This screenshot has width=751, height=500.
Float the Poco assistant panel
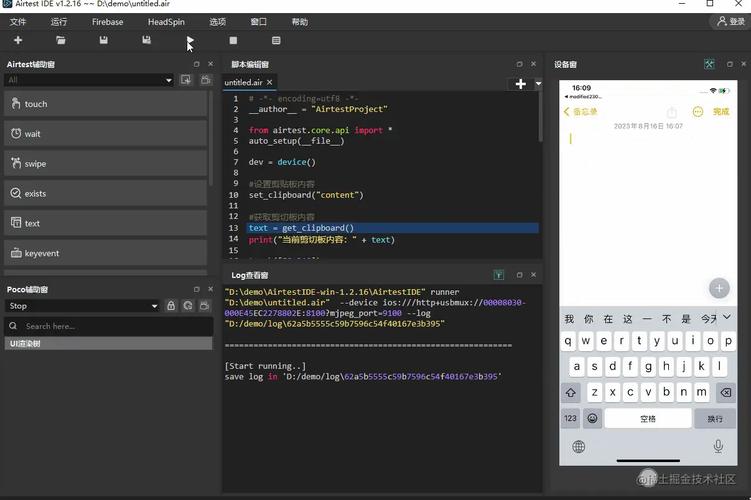pos(196,289)
